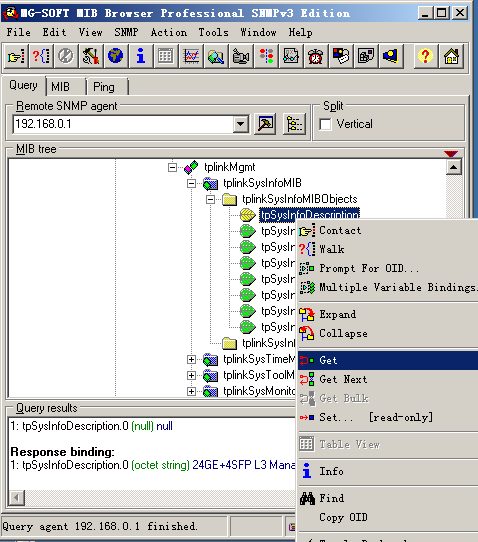The image size is (478, 542).
Task: Collapse the tplinkSysInfoMIB tree node
Action: point(191,184)
